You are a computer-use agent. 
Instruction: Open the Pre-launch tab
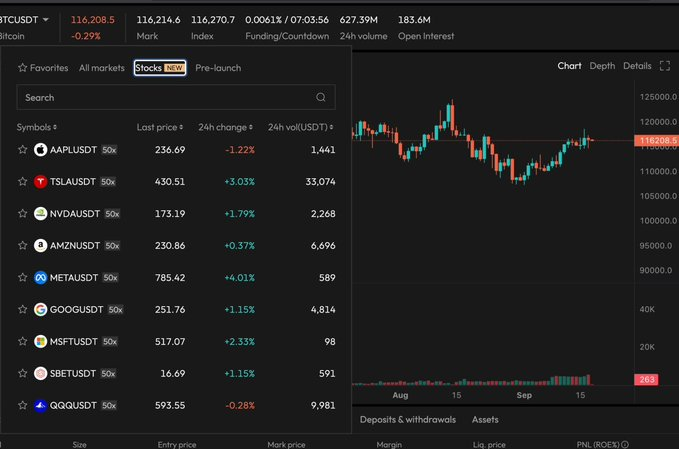point(218,68)
